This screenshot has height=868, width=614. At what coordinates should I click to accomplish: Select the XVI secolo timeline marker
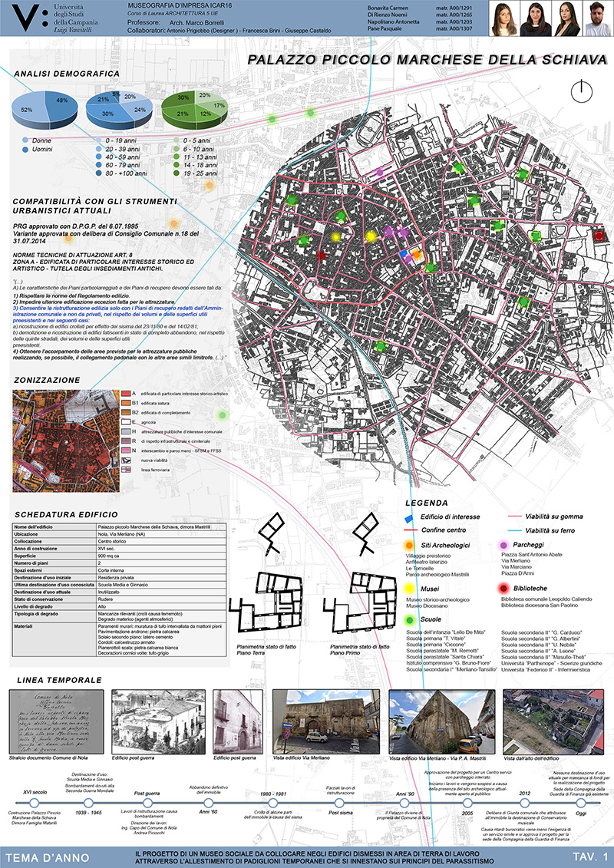[x=34, y=803]
